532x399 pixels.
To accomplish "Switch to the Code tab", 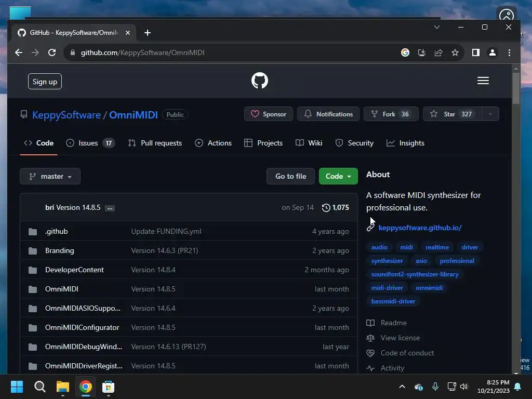I will click(x=38, y=143).
